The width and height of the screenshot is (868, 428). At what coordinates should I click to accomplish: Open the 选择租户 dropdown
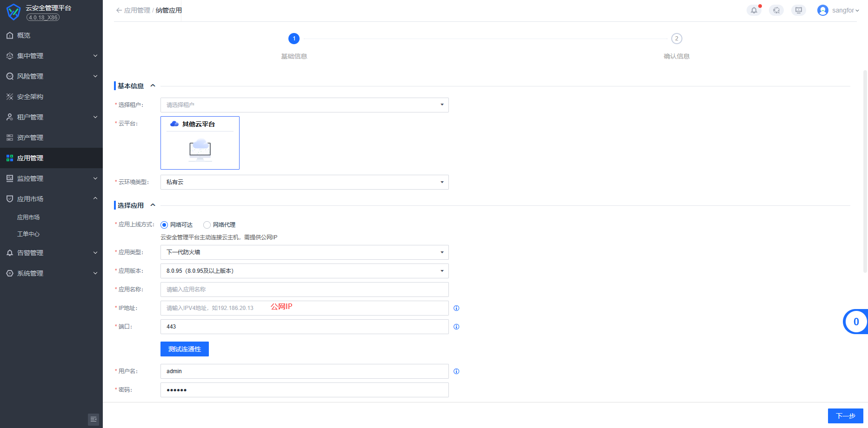click(x=304, y=105)
